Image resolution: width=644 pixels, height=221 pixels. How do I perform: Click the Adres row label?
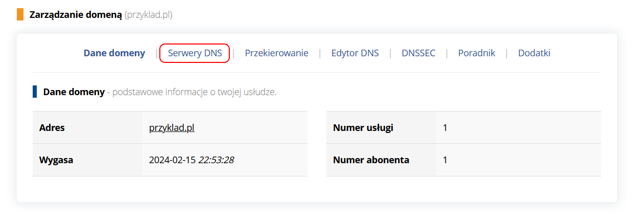(52, 127)
